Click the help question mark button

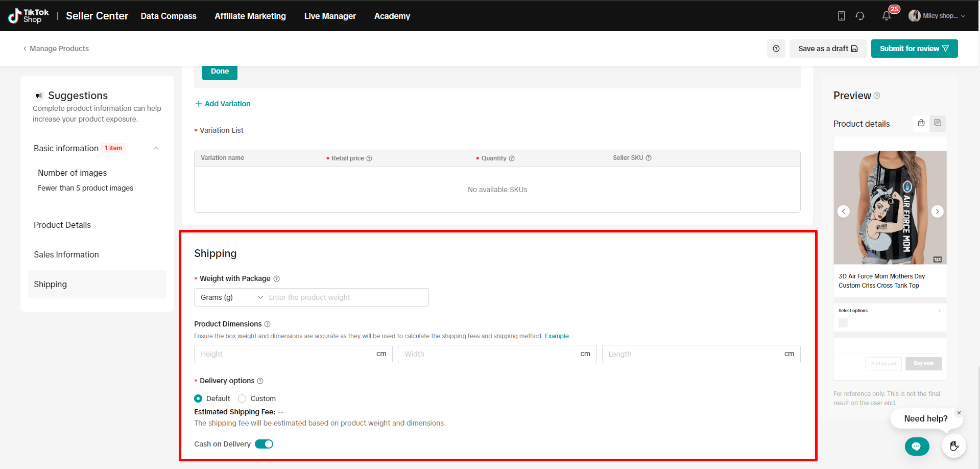(776, 49)
